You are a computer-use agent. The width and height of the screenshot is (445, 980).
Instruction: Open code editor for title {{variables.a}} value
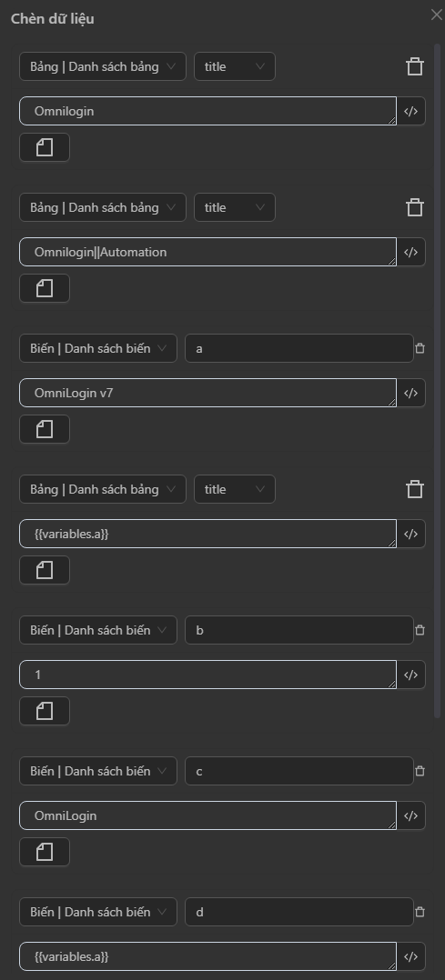click(x=410, y=535)
